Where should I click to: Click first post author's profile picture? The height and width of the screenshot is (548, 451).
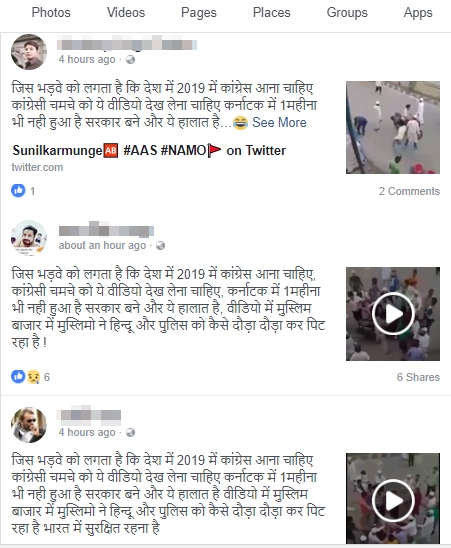(29, 52)
